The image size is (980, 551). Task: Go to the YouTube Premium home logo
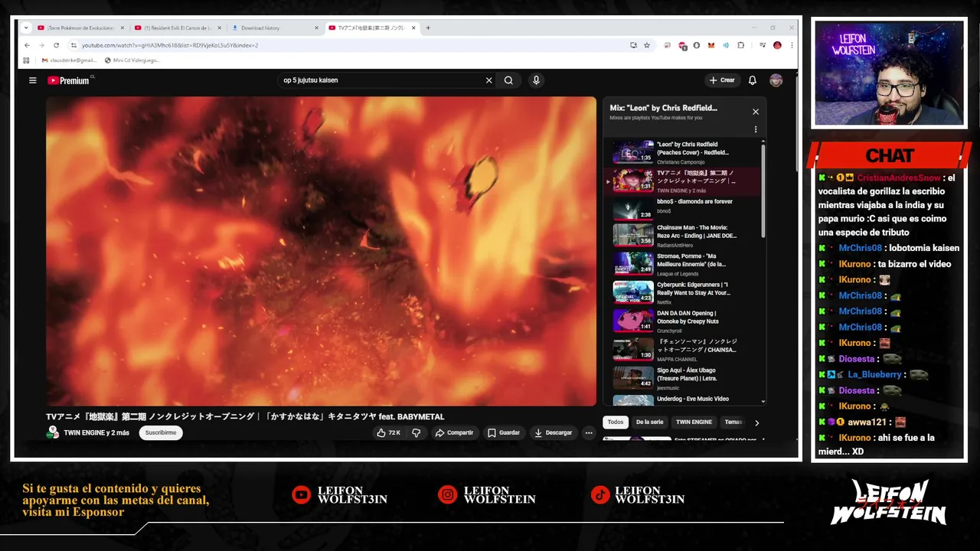pos(70,80)
